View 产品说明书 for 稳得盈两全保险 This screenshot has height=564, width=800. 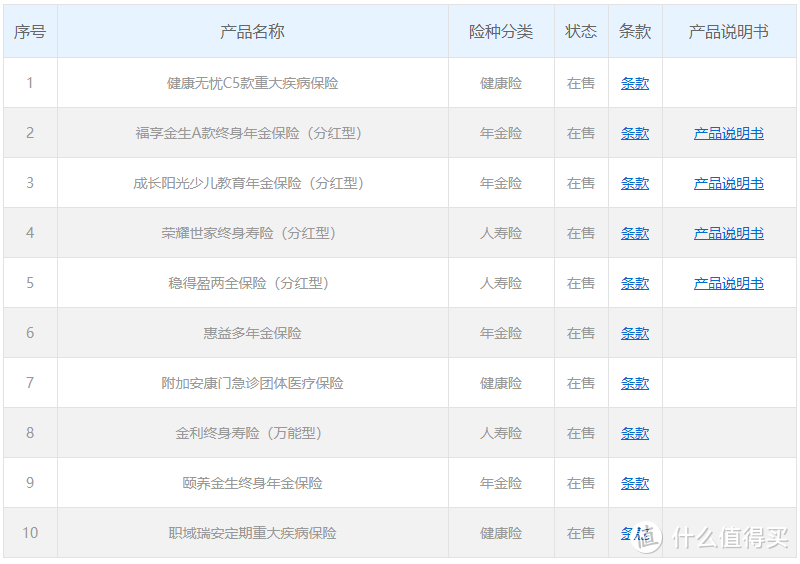coord(728,284)
